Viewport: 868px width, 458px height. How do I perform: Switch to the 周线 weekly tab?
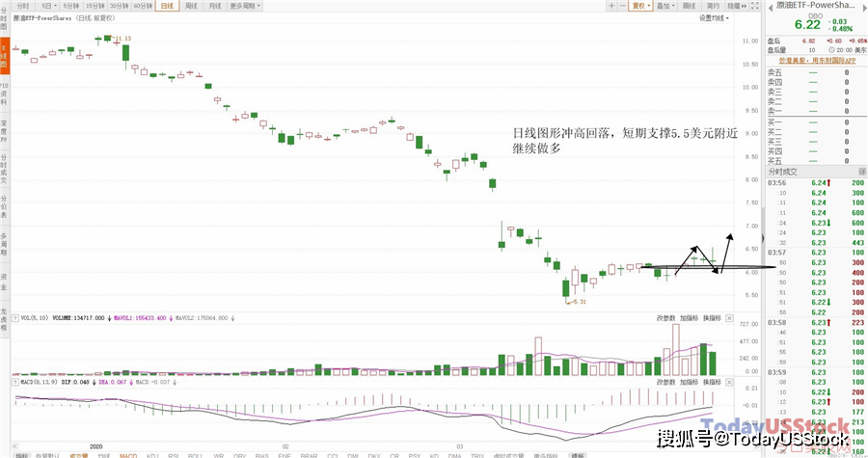pos(191,6)
